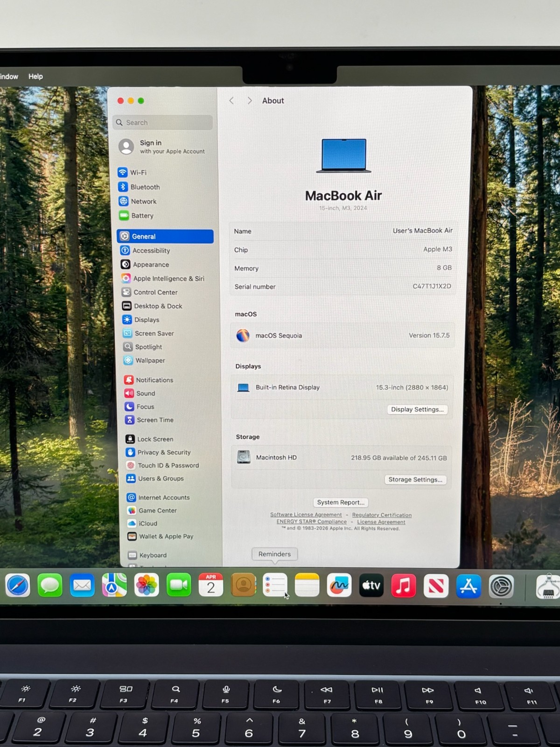The image size is (560, 747).
Task: Open Notifications settings
Action: [149, 380]
